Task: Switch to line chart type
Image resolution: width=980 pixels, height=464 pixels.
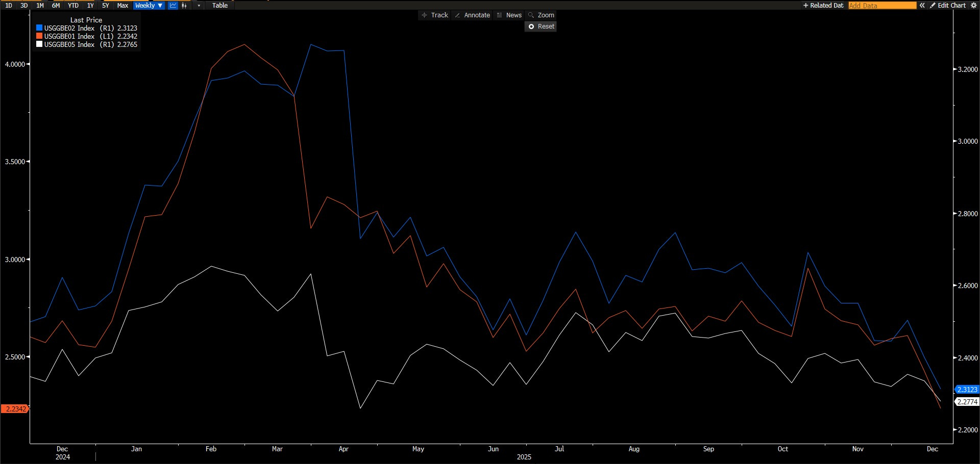Action: click(x=173, y=5)
